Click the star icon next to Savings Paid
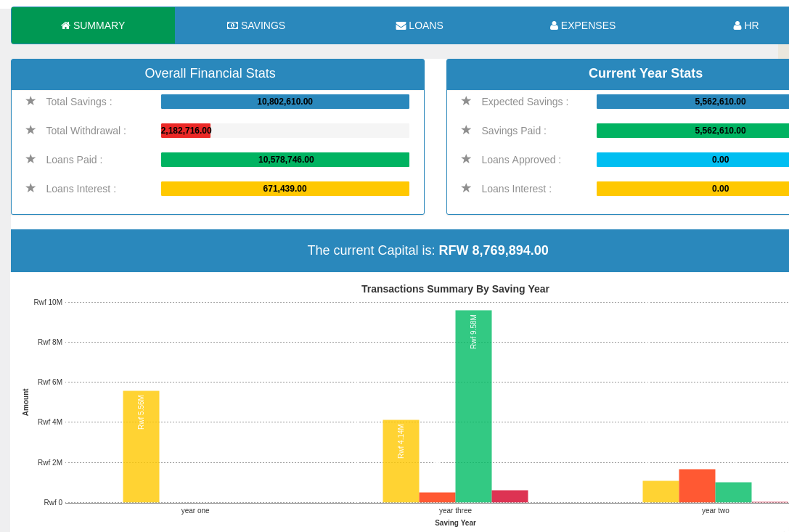Viewport: 789px width, 532px height. pyautogui.click(x=466, y=131)
